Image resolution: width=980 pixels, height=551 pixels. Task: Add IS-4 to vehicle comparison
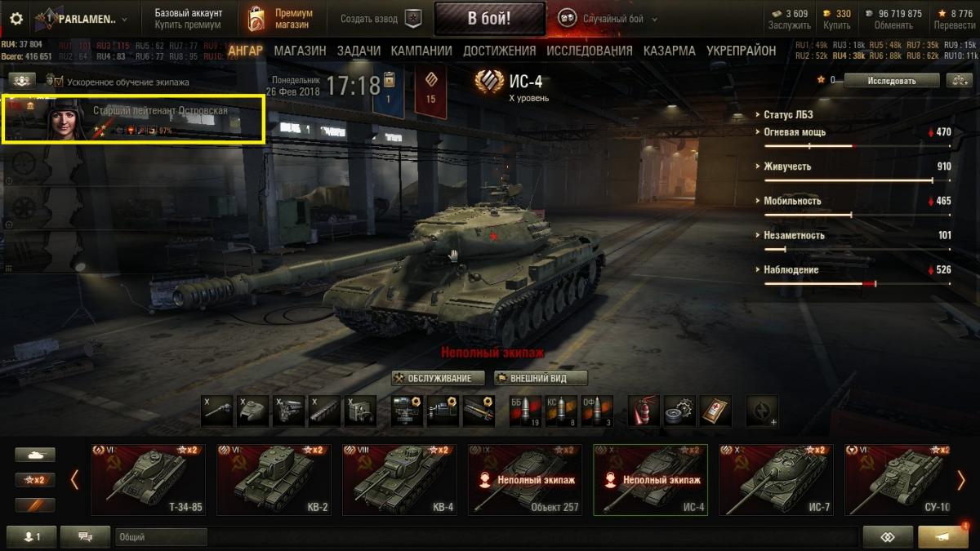point(958,80)
